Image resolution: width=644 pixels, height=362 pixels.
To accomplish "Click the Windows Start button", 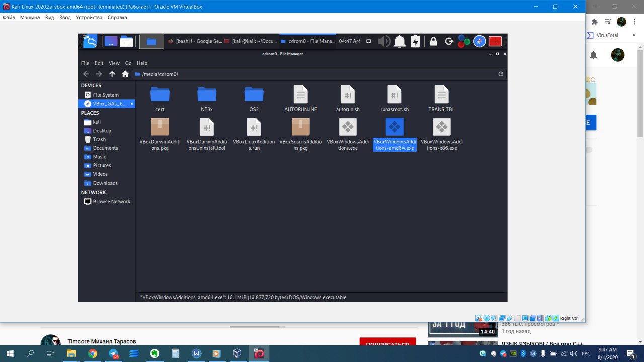I will pos(10,353).
